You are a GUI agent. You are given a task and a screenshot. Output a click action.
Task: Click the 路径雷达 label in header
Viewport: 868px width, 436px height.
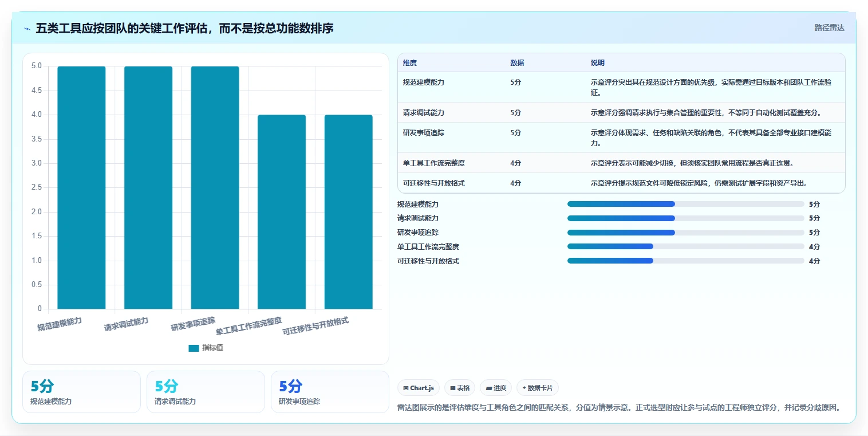tap(829, 28)
